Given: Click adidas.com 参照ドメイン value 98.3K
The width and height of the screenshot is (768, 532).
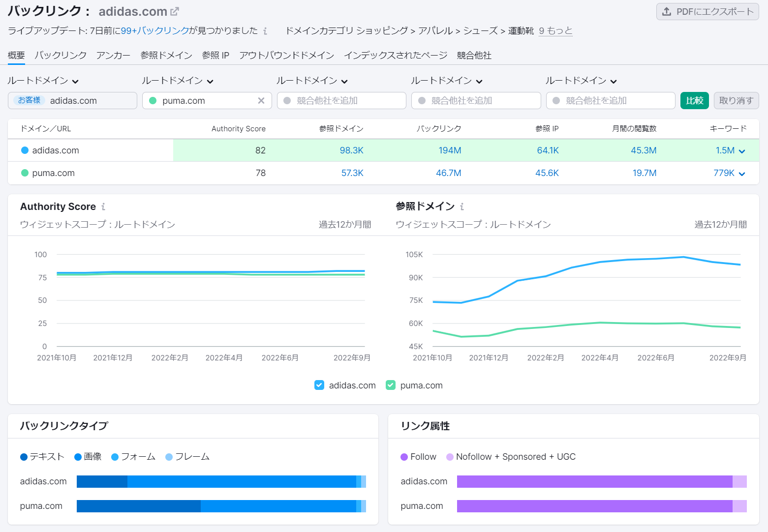Looking at the screenshot, I should [x=351, y=150].
